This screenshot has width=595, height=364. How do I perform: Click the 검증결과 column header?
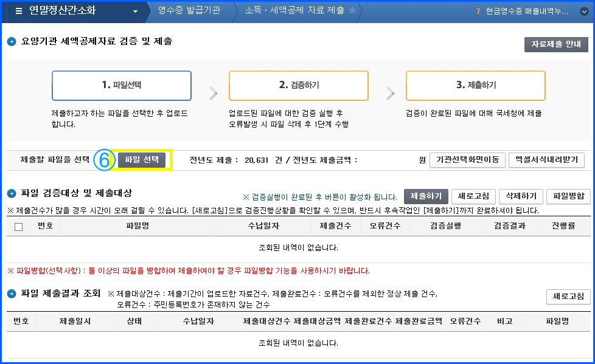coord(510,226)
